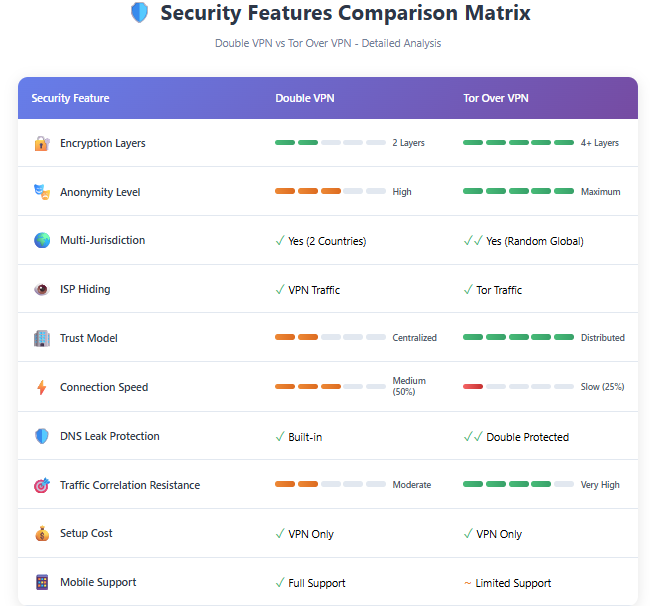Click the Double VPN column header
650x606 pixels.
[x=307, y=98]
